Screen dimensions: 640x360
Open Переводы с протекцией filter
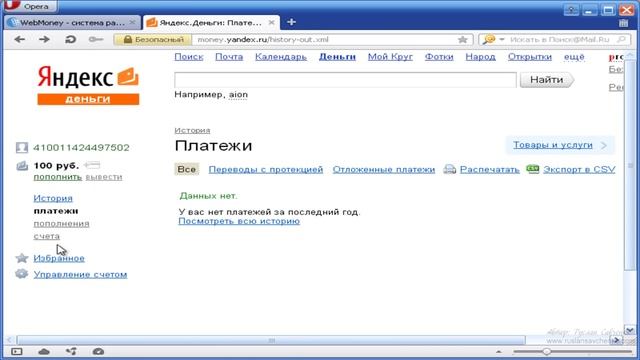pos(266,169)
